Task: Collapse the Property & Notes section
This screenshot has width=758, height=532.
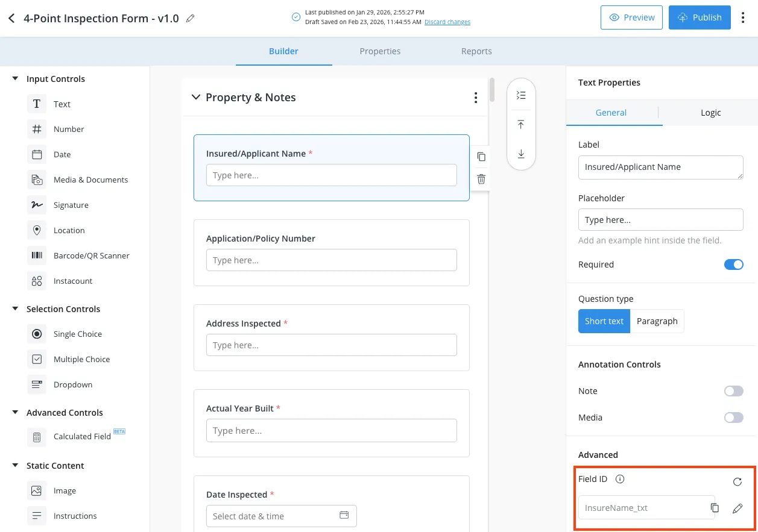Action: [195, 97]
